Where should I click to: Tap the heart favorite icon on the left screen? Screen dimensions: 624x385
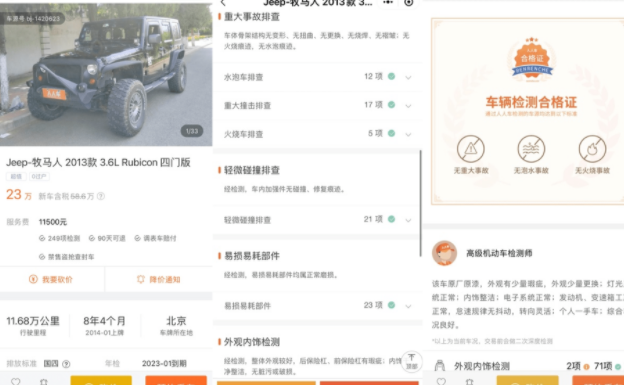click(16, 381)
